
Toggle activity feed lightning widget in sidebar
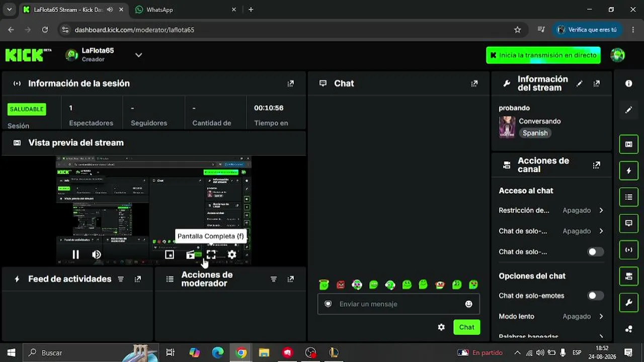point(629,170)
